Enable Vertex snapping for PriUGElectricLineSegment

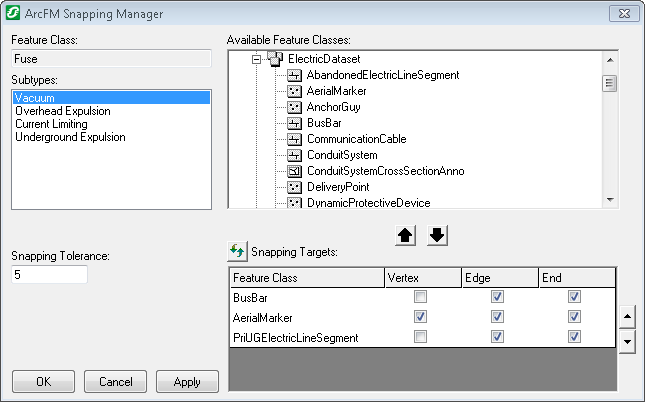coord(420,337)
